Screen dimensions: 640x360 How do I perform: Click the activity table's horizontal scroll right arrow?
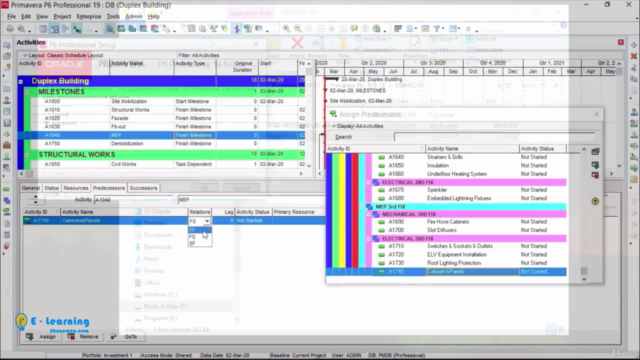coord(301,173)
